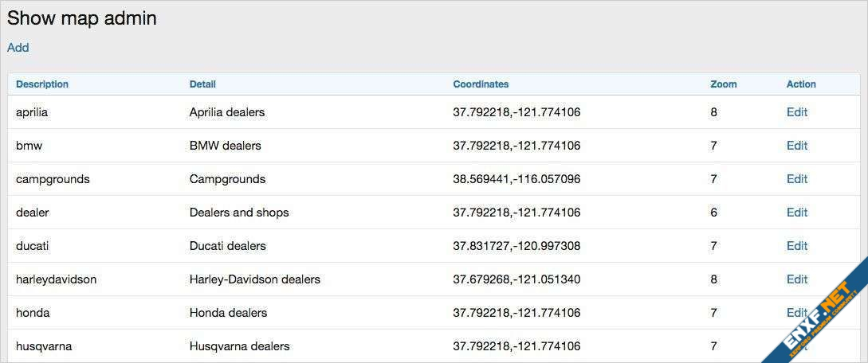Edit the ducati map entry

click(796, 246)
